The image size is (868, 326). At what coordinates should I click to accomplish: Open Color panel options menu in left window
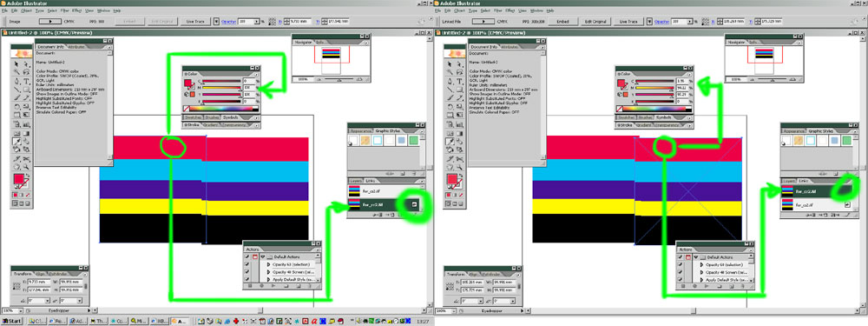coord(257,74)
